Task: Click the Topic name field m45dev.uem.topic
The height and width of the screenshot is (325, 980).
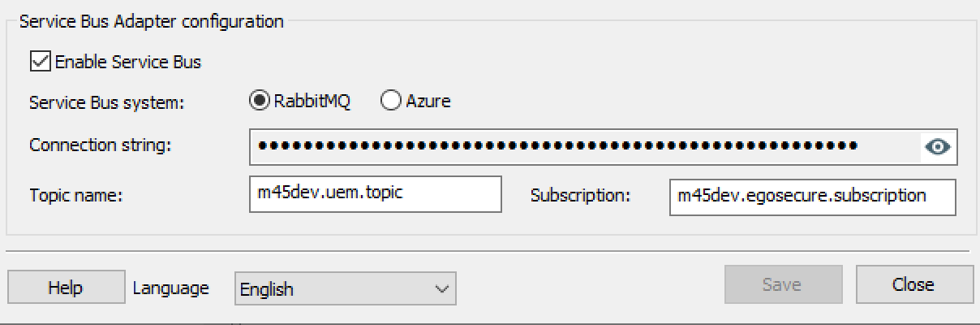Action: [x=376, y=195]
